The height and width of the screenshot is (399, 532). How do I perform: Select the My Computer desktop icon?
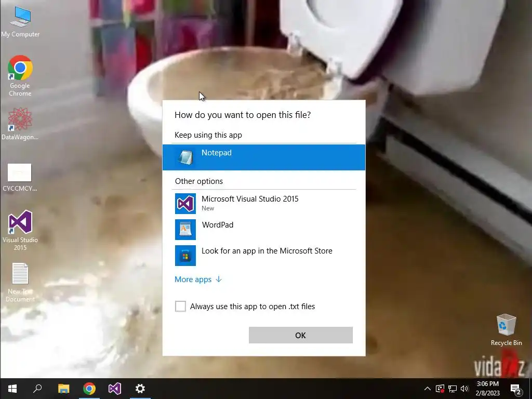pyautogui.click(x=20, y=21)
